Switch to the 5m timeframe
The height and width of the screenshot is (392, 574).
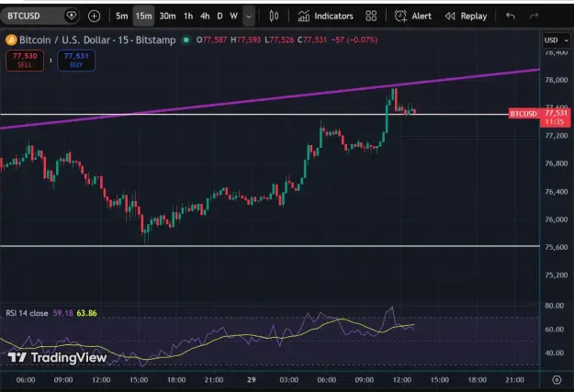122,17
